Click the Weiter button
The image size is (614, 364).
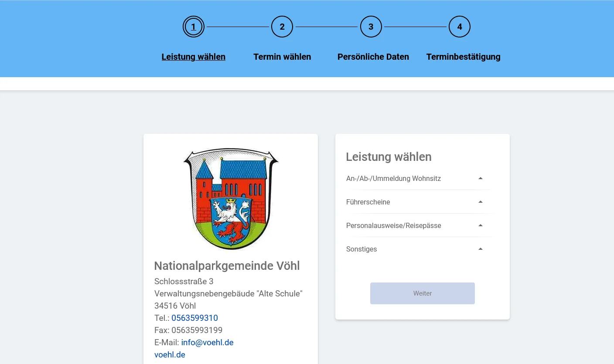click(423, 293)
